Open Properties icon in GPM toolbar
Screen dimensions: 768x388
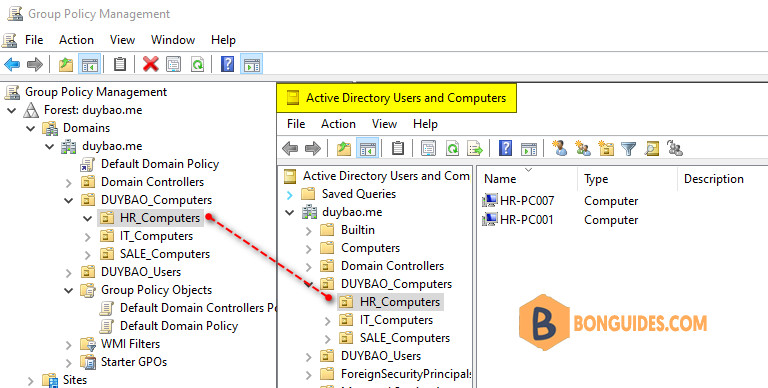[x=173, y=64]
